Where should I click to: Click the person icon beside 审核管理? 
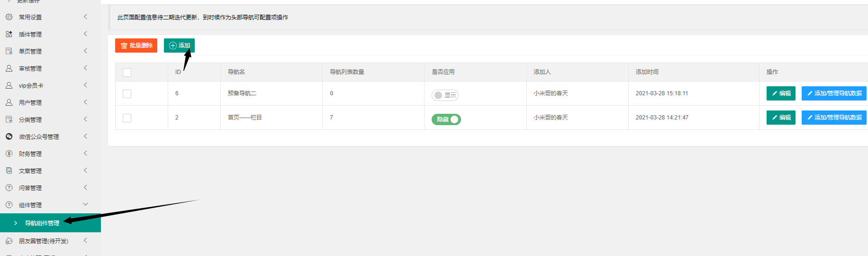point(9,68)
